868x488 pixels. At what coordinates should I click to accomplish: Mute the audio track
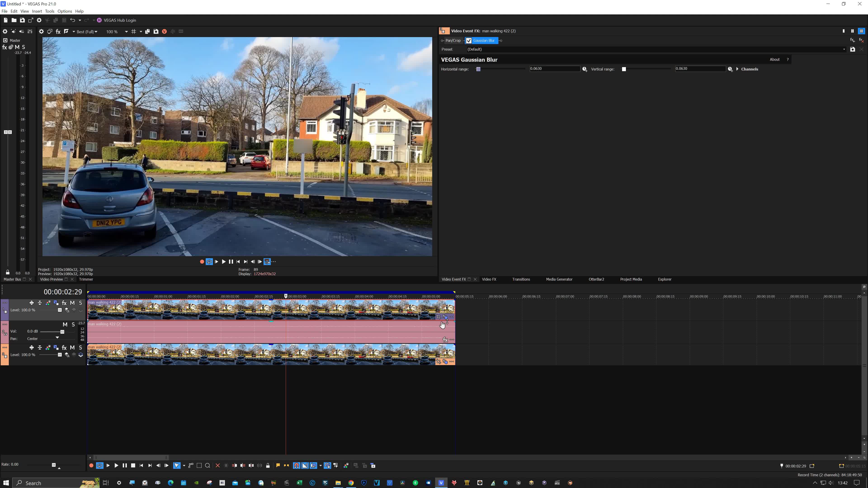click(65, 324)
